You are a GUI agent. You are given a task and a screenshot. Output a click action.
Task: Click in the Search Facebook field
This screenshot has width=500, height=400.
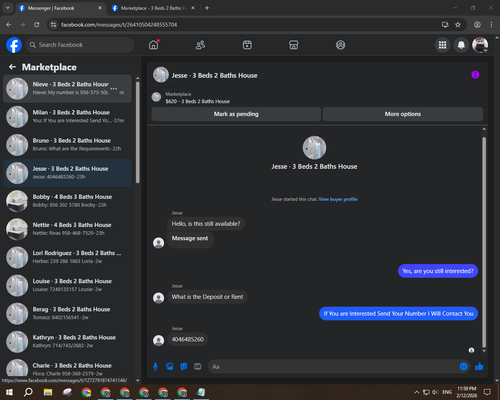pyautogui.click(x=80, y=45)
